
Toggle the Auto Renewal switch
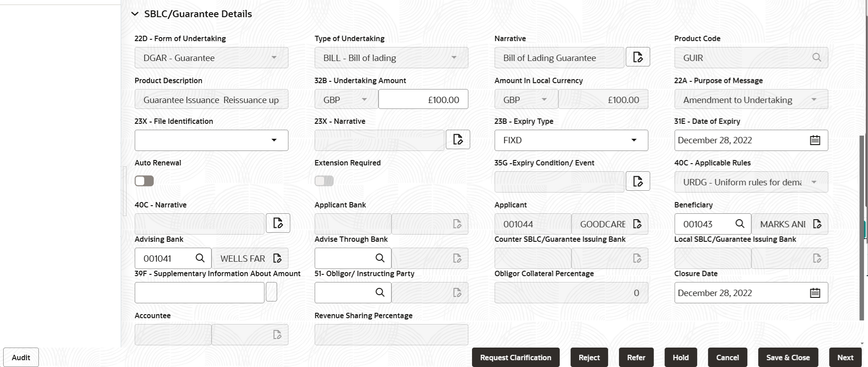point(144,181)
